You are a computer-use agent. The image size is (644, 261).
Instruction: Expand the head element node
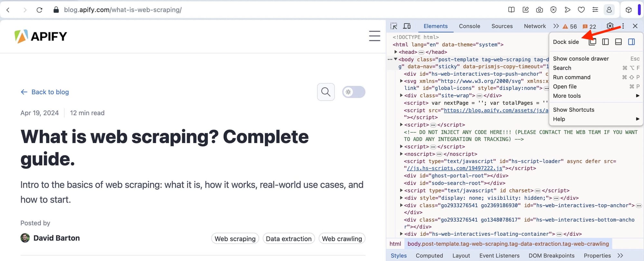[396, 52]
